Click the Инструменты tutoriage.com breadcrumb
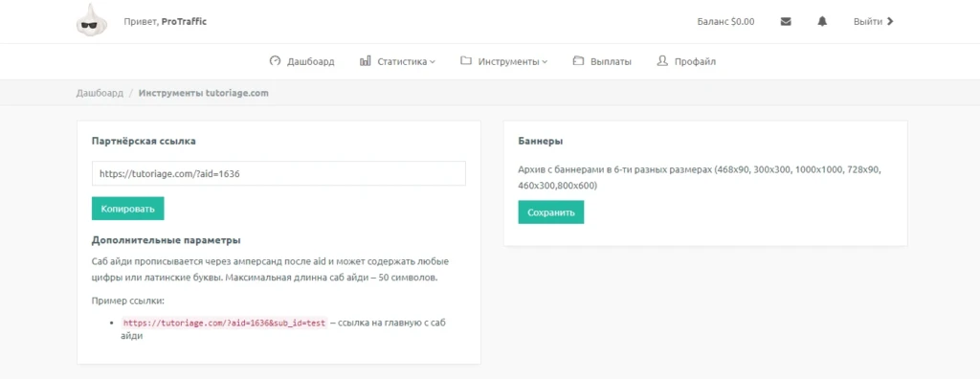The image size is (980, 379). (x=204, y=93)
